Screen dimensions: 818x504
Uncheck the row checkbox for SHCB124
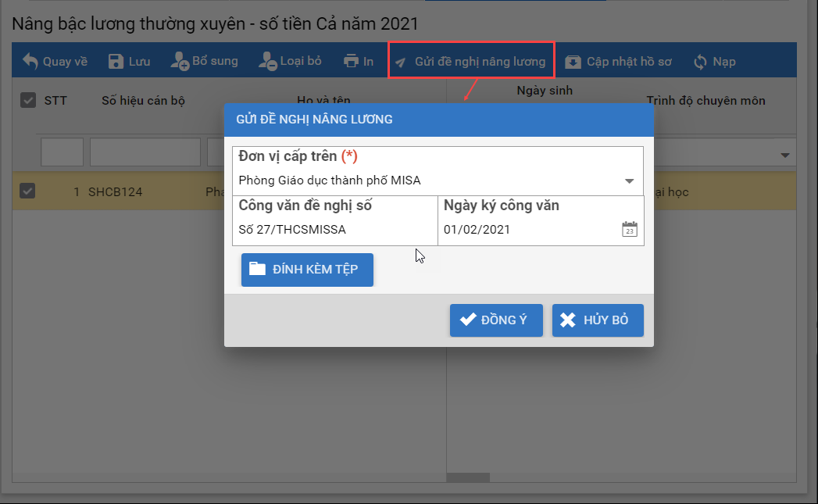27,191
